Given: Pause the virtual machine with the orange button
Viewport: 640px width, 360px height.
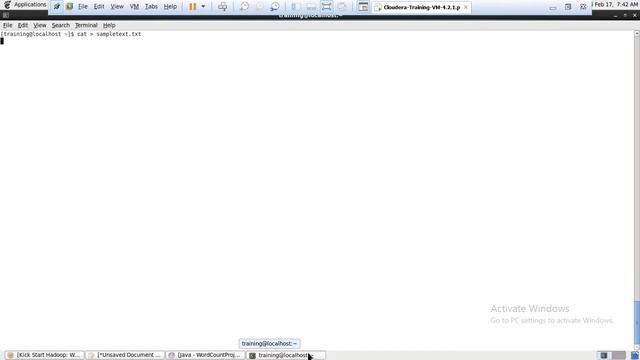Looking at the screenshot, I should 193,7.
